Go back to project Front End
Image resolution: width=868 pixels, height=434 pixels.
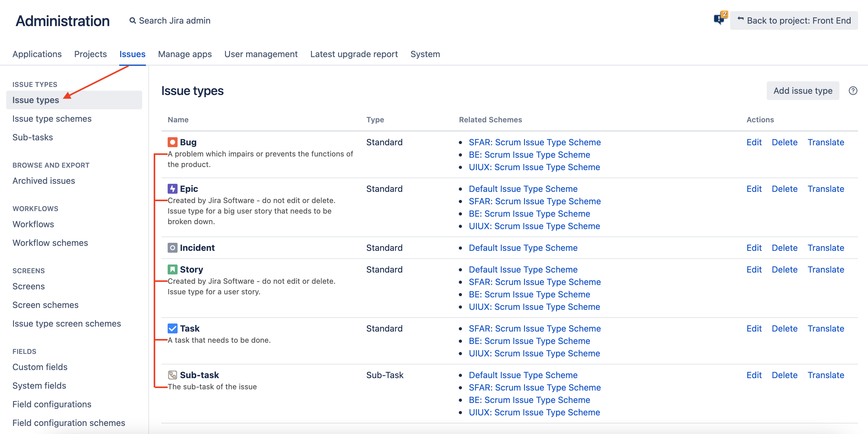(794, 20)
